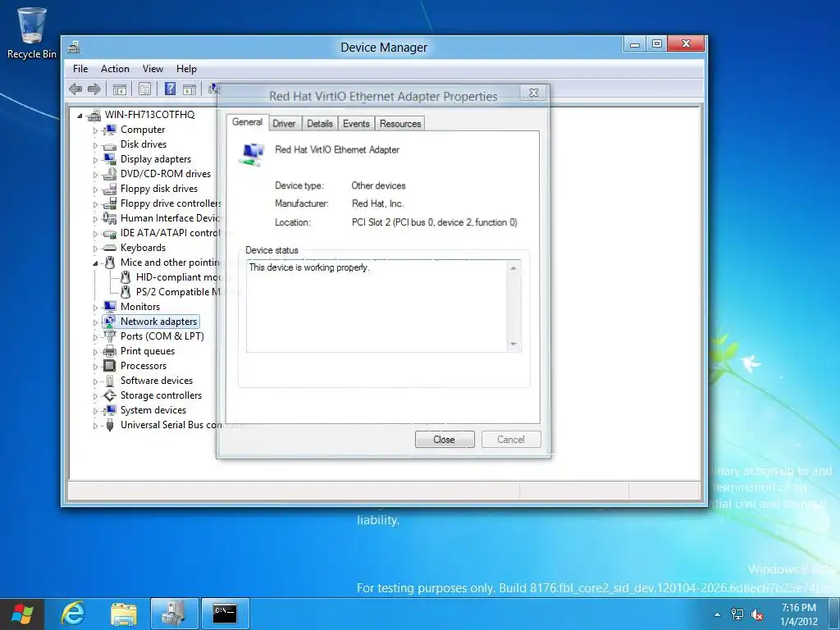Image resolution: width=840 pixels, height=630 pixels.
Task: Switch to the Events tab
Action: [x=356, y=124]
